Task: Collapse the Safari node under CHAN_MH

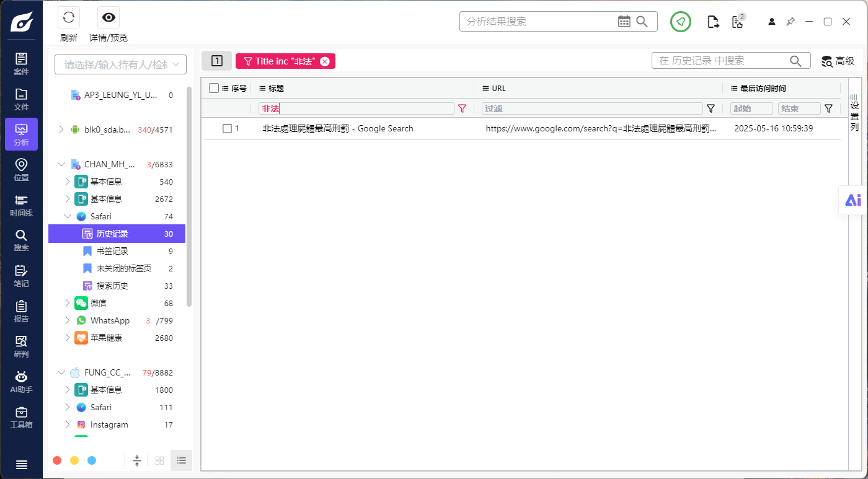Action: (x=68, y=216)
